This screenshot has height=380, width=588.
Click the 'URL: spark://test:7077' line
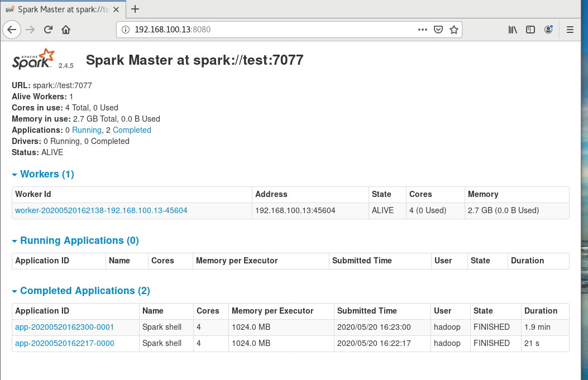click(52, 85)
